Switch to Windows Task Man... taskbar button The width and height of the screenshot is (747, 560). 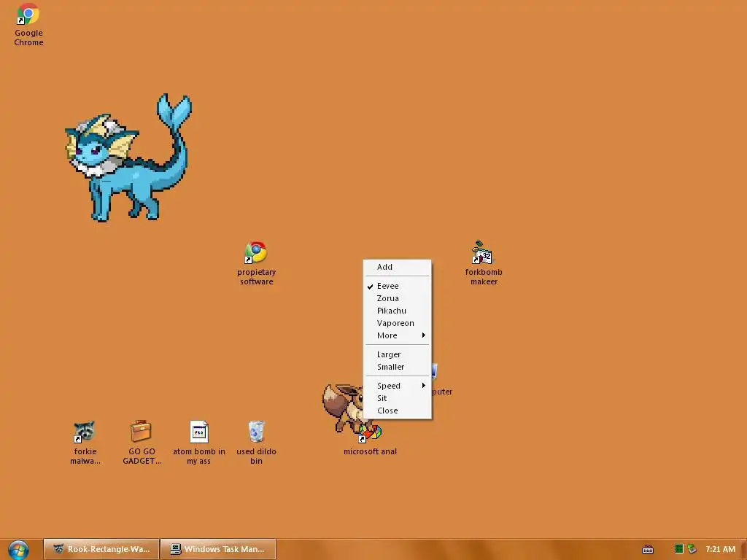(x=218, y=549)
